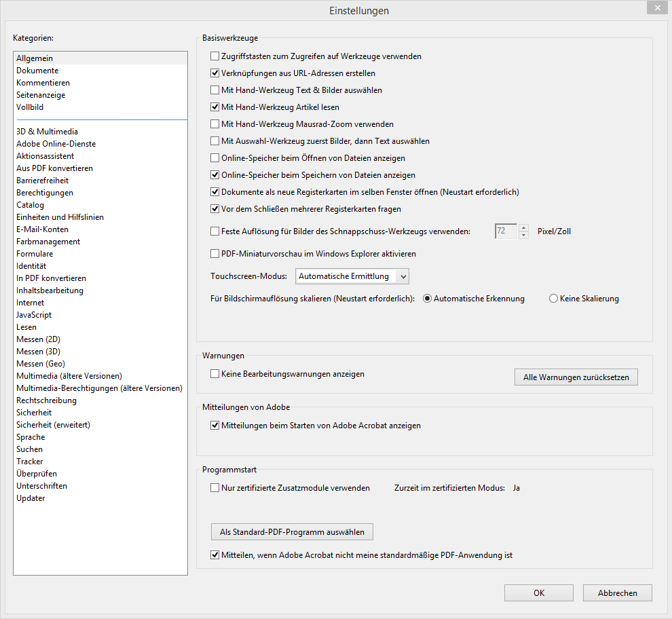Select Kommentieren category
The image size is (672, 619).
[x=100, y=83]
